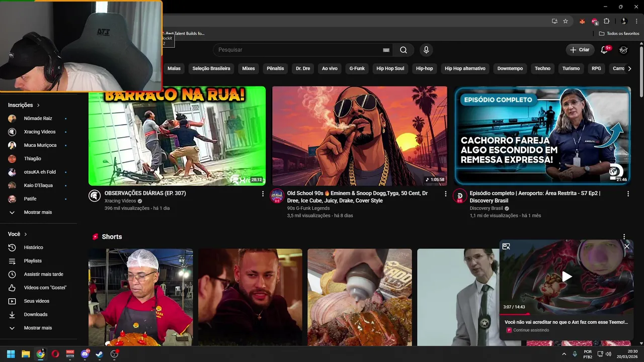Bookmark page with star icon

[x=566, y=21]
